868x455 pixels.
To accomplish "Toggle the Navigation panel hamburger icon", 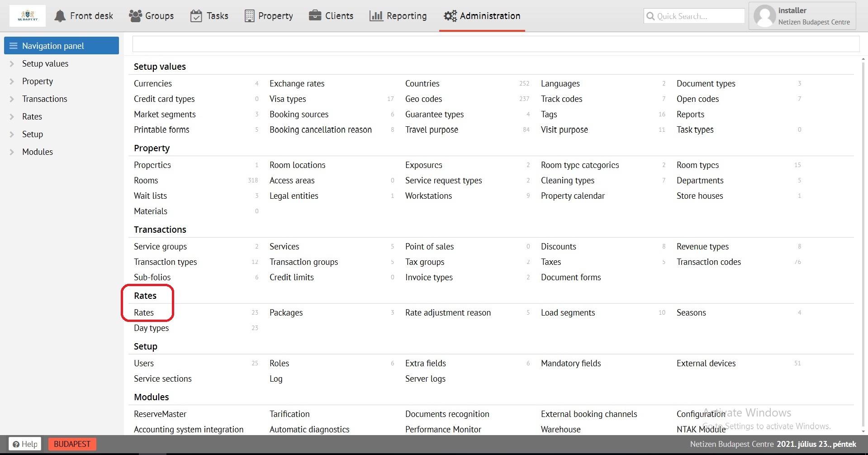I will click(x=14, y=46).
